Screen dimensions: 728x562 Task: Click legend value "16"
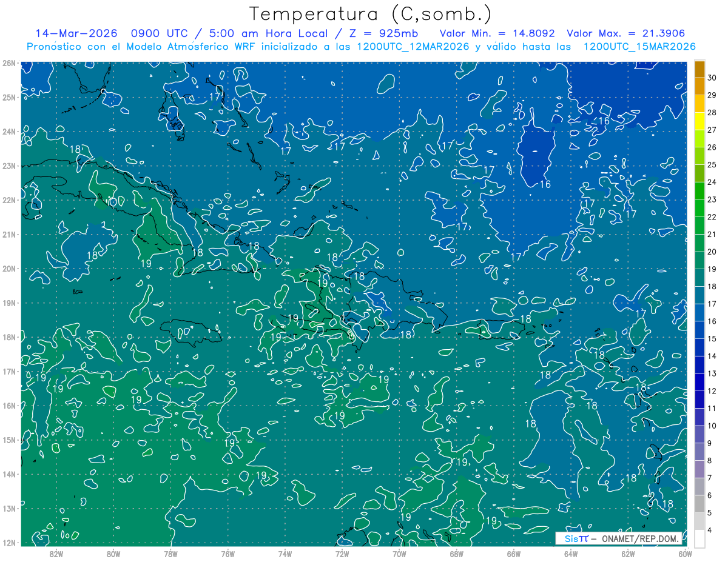coord(712,321)
